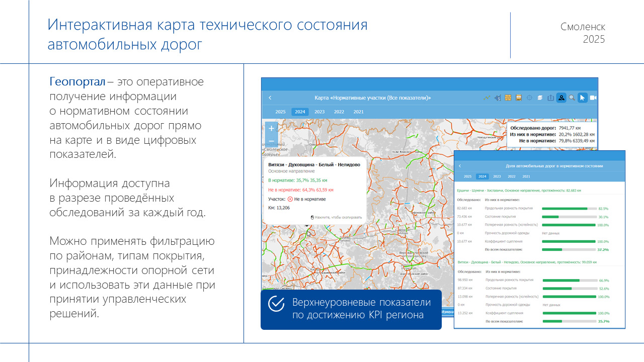Select 2024 tab in road share panel

tap(482, 176)
